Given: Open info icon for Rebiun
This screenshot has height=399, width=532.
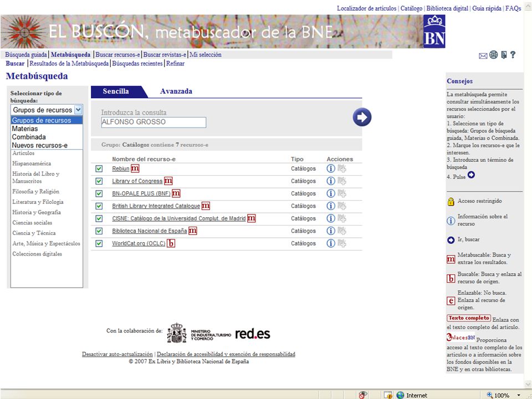Looking at the screenshot, I should pos(331,168).
